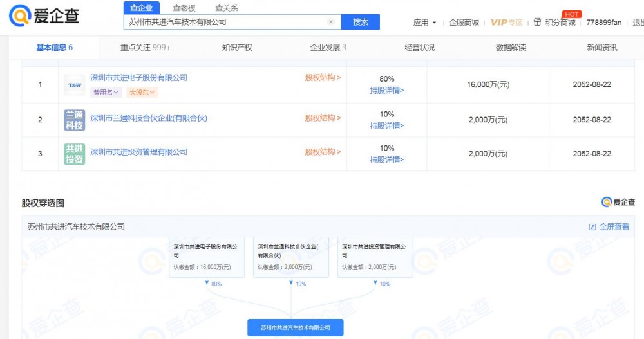Open the VIP专区 link
Screen dimensions: 644x339
click(506, 22)
